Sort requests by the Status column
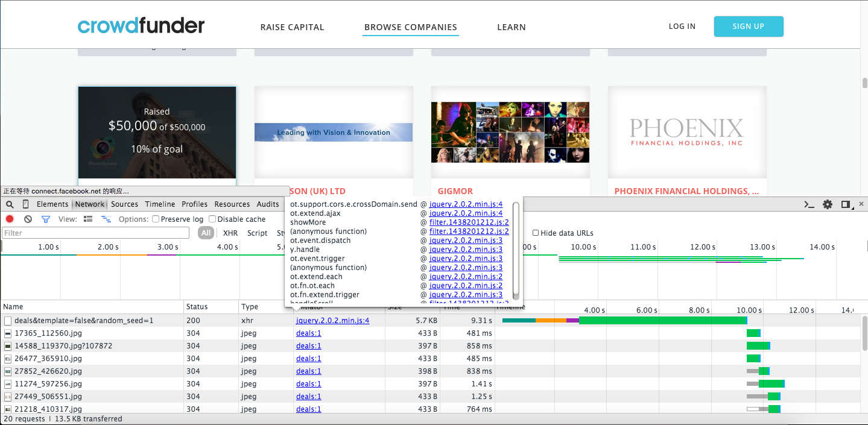This screenshot has width=868, height=425. pyautogui.click(x=211, y=307)
